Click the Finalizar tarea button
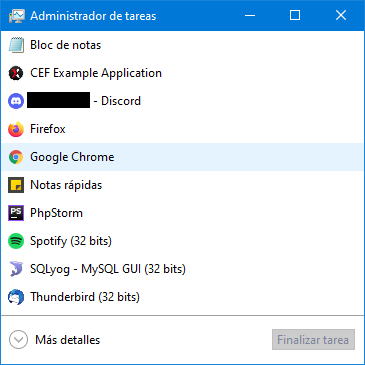 (x=313, y=340)
